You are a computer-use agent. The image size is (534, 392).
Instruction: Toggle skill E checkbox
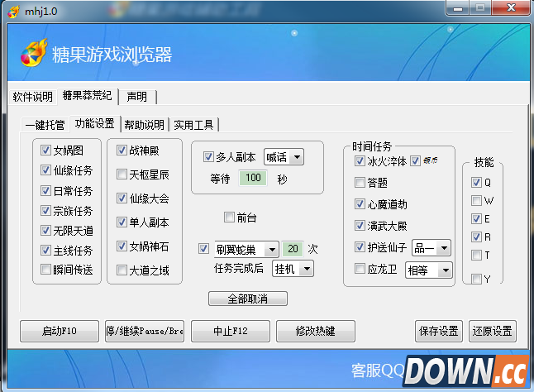pyautogui.click(x=476, y=218)
